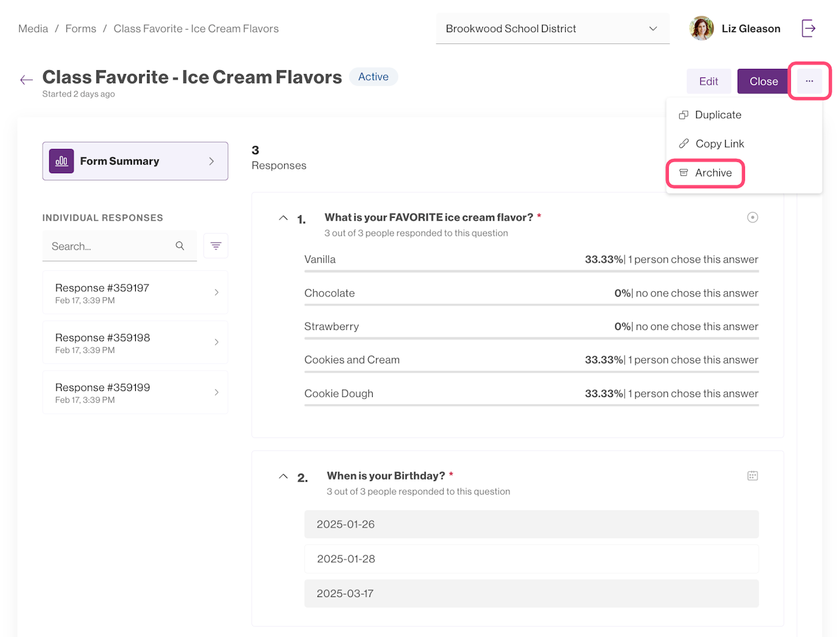The image size is (840, 637).
Task: Select Duplicate from the options menu
Action: (x=718, y=115)
